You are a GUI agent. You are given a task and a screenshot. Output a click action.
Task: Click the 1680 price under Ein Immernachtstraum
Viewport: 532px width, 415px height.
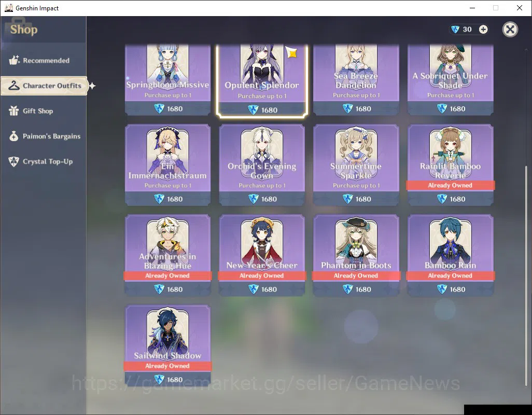[175, 199]
